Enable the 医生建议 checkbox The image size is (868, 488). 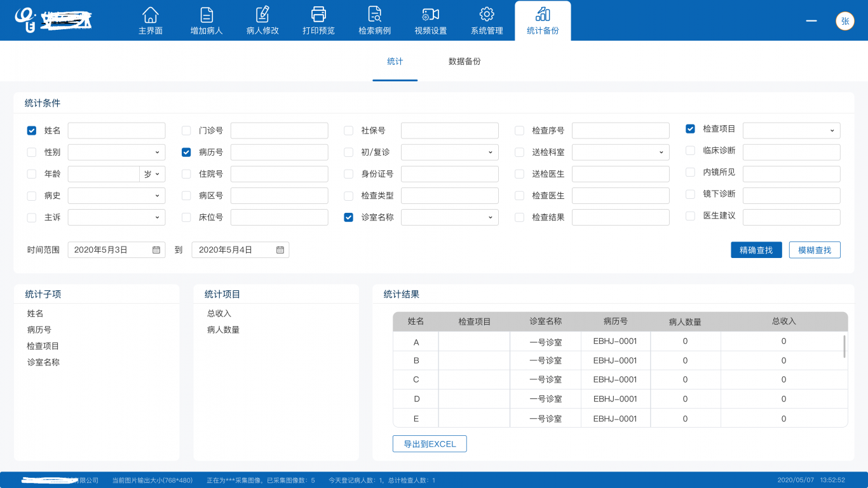[x=690, y=215]
